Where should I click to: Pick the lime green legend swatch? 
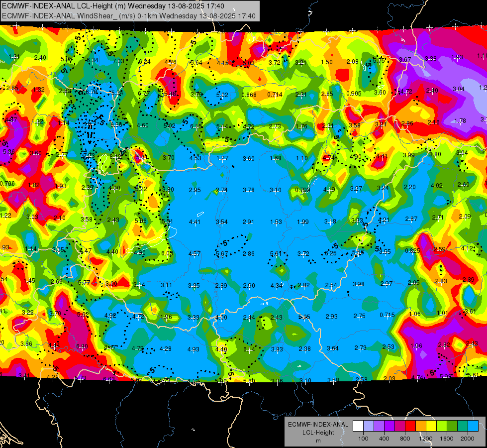tap(441, 426)
